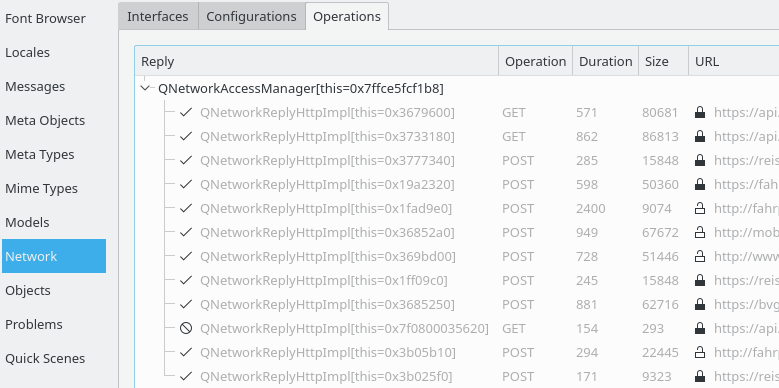Select QNetworkAccessManager[this=0x7ffce5fcf1b8] row
Viewport: 779px width, 388px height.
301,88
